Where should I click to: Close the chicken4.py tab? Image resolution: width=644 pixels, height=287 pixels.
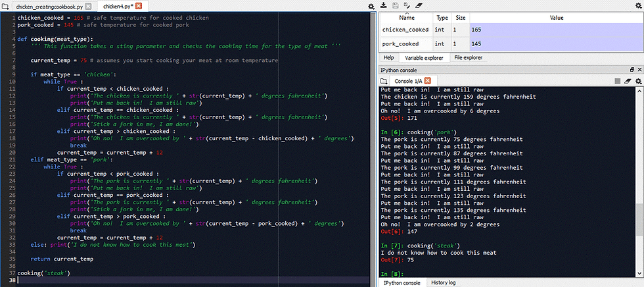139,6
